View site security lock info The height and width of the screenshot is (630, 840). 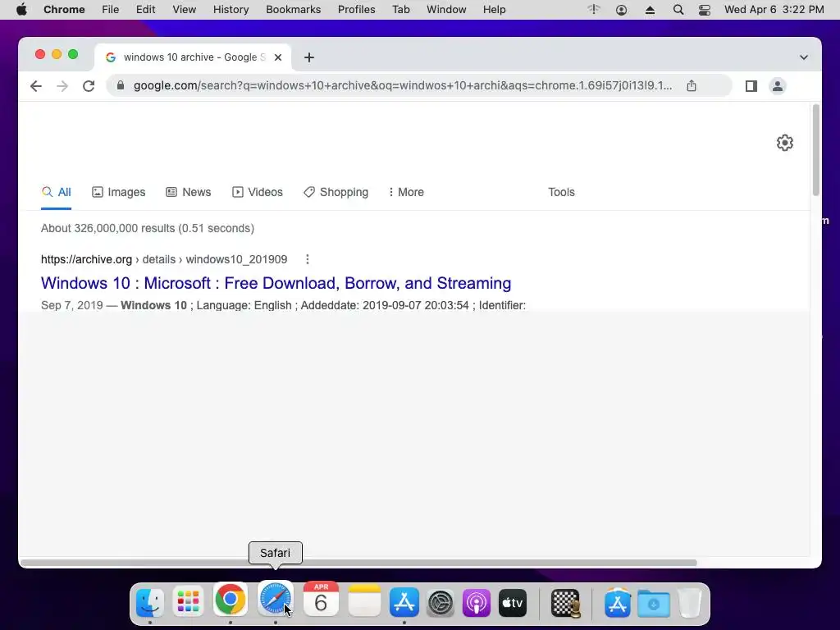(x=121, y=85)
